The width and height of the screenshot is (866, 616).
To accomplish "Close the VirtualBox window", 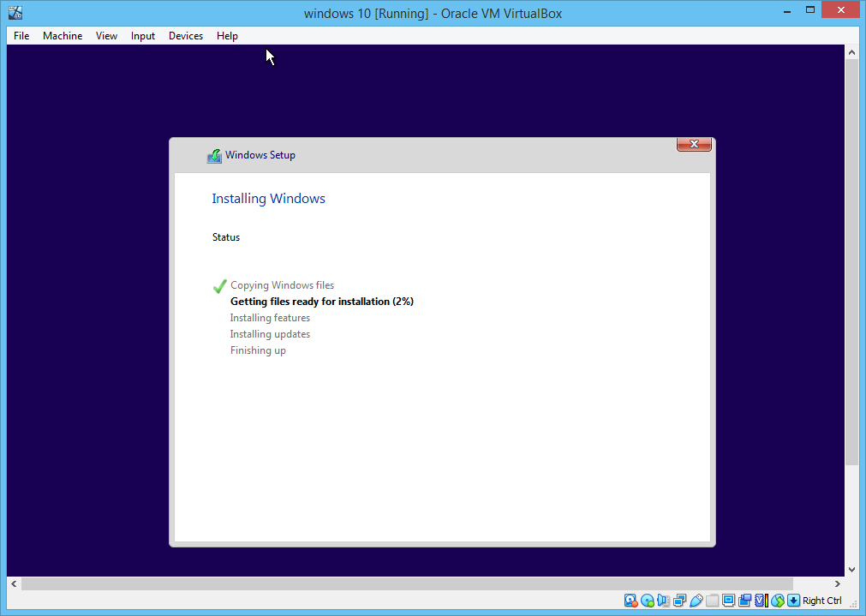I will tap(841, 10).
